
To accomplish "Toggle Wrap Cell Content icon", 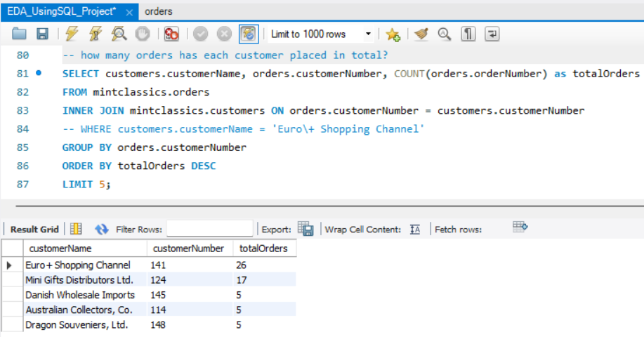I will [415, 229].
